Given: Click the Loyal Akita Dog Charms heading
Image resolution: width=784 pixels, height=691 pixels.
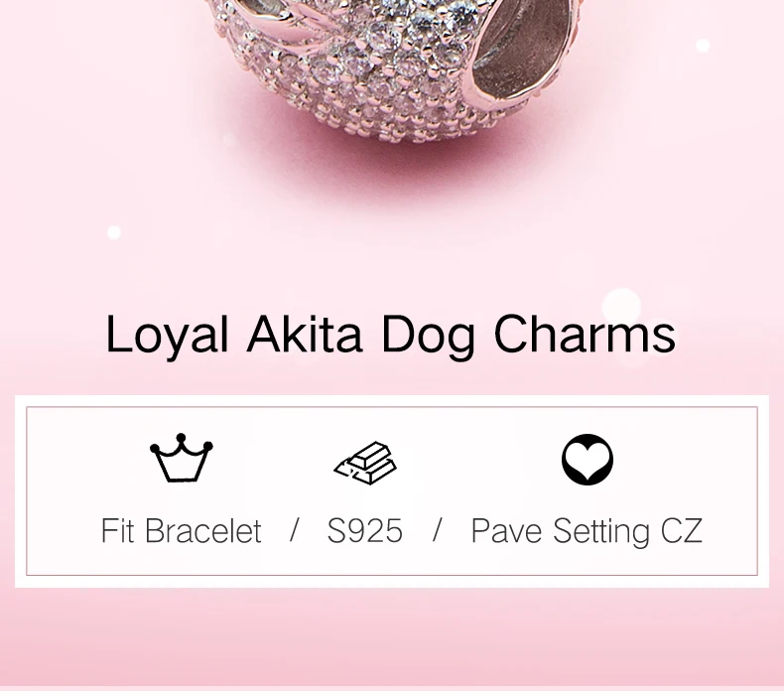Looking at the screenshot, I should [390, 335].
